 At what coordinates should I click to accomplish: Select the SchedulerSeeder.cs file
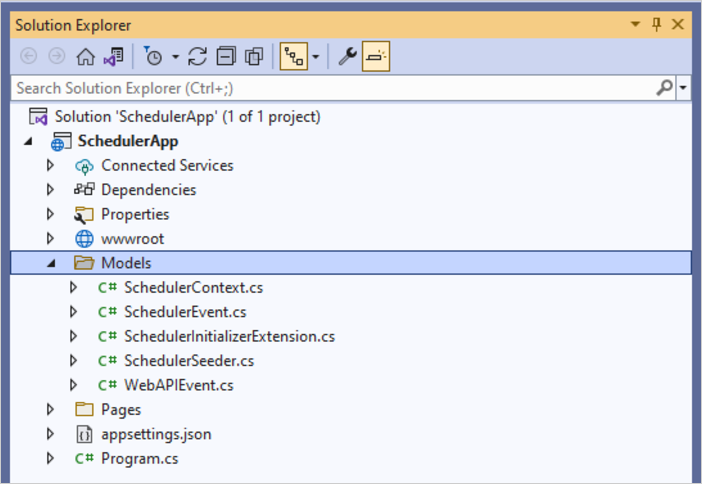pos(188,360)
